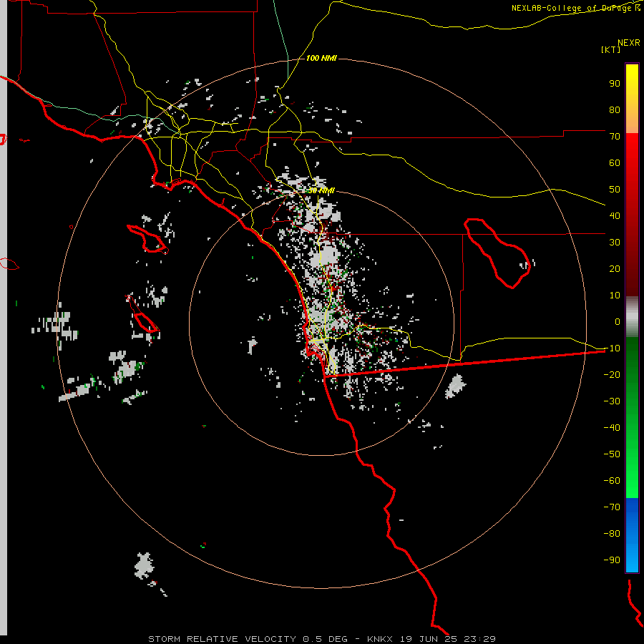Click the Salton Sea outline on the map
Image resolution: width=644 pixels, height=644 pixels.
pyautogui.click(x=497, y=253)
